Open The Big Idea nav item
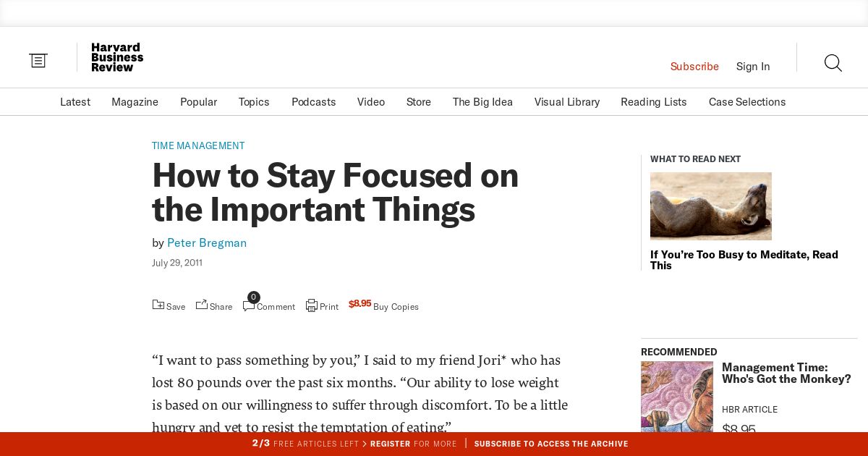Image resolution: width=868 pixels, height=456 pixels. click(482, 102)
